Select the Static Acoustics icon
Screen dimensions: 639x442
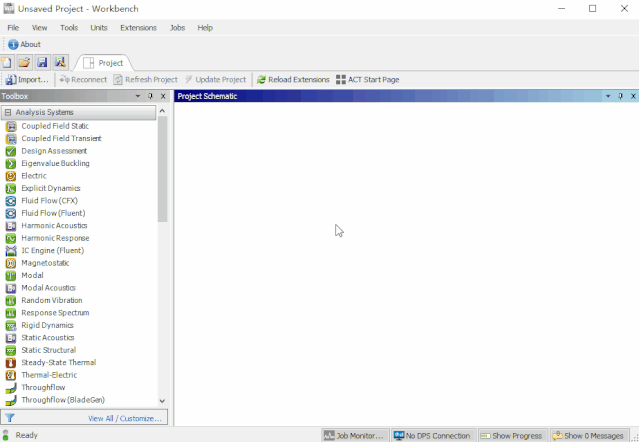click(x=11, y=338)
